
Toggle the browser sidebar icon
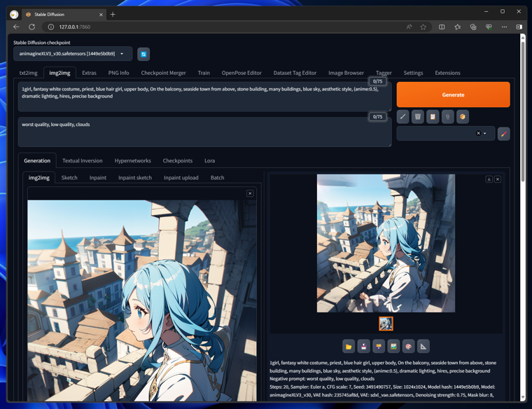pos(519,27)
